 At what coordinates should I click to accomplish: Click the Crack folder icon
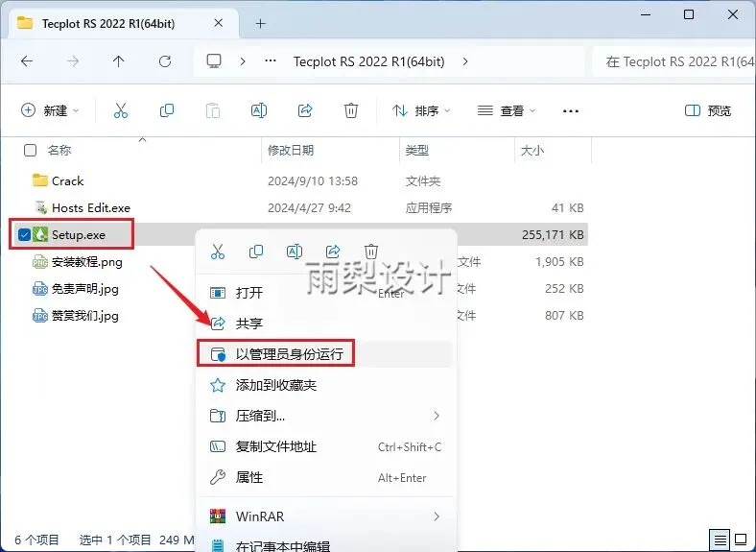click(x=40, y=180)
